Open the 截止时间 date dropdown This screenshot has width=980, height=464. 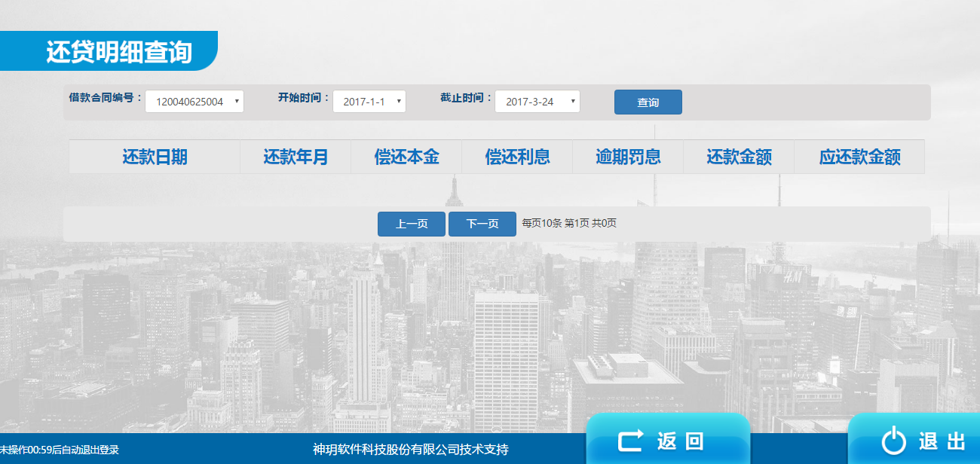[537, 102]
